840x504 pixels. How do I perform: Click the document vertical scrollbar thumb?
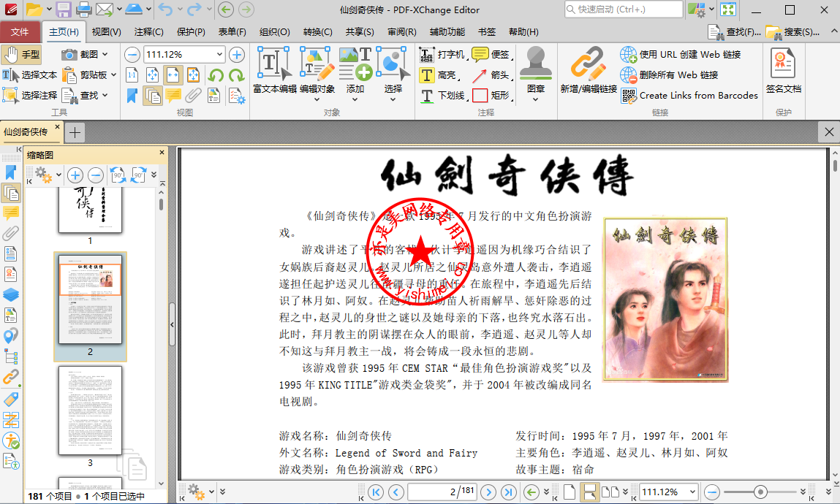(x=835, y=164)
